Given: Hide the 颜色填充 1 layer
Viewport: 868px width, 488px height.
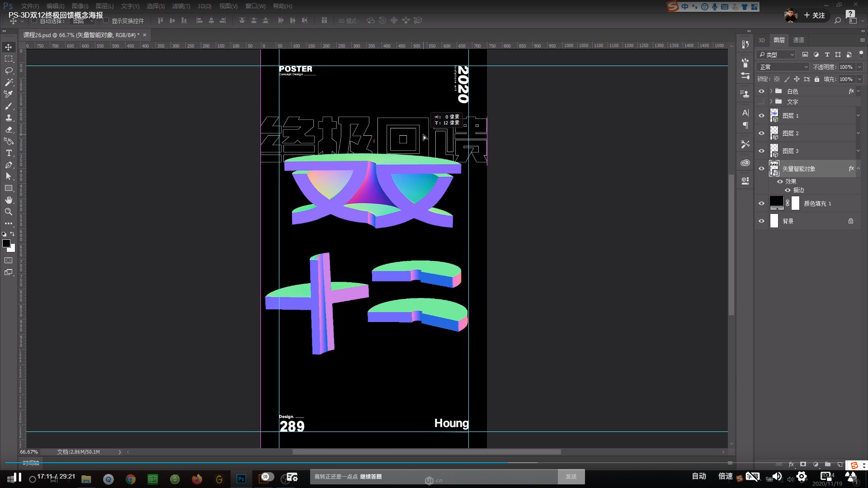Looking at the screenshot, I should [761, 204].
